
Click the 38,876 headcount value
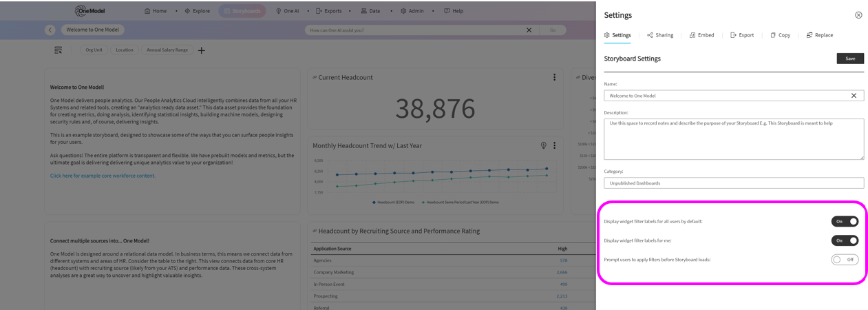[435, 109]
